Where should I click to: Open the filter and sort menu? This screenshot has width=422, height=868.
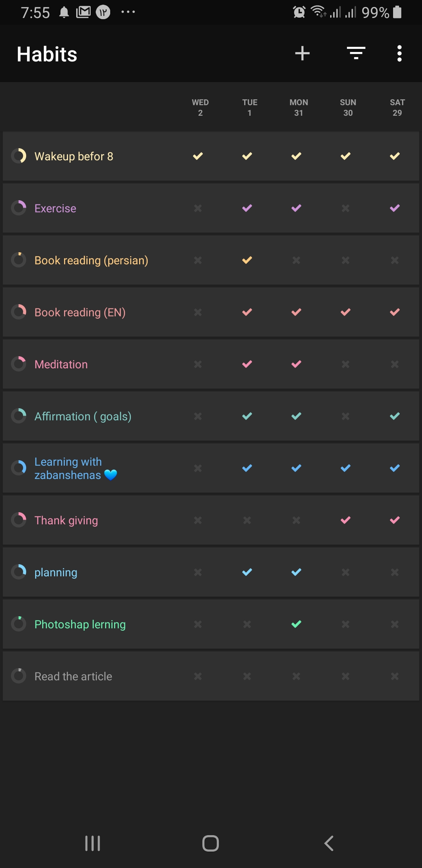tap(356, 54)
